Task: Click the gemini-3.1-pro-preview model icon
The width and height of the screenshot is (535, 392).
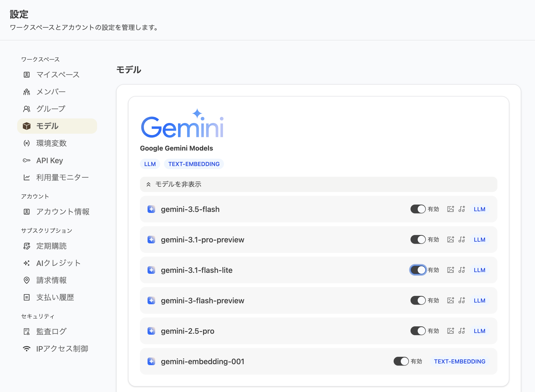Action: (151, 240)
